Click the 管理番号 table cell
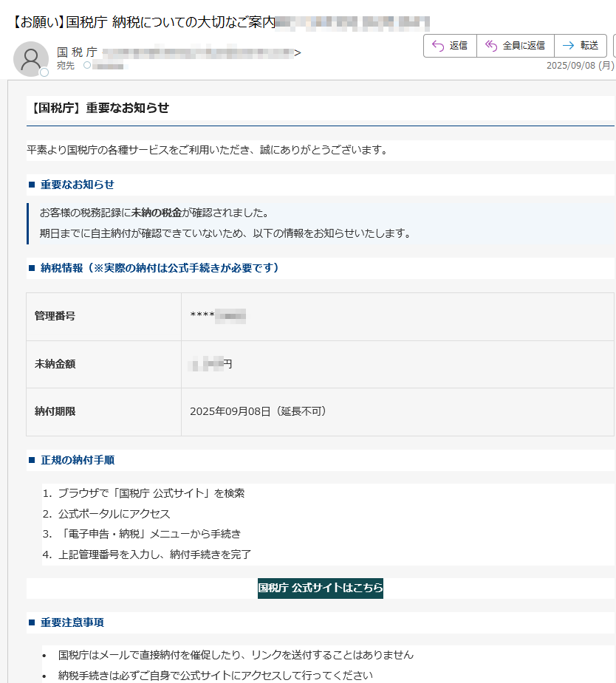 pyautogui.click(x=103, y=317)
